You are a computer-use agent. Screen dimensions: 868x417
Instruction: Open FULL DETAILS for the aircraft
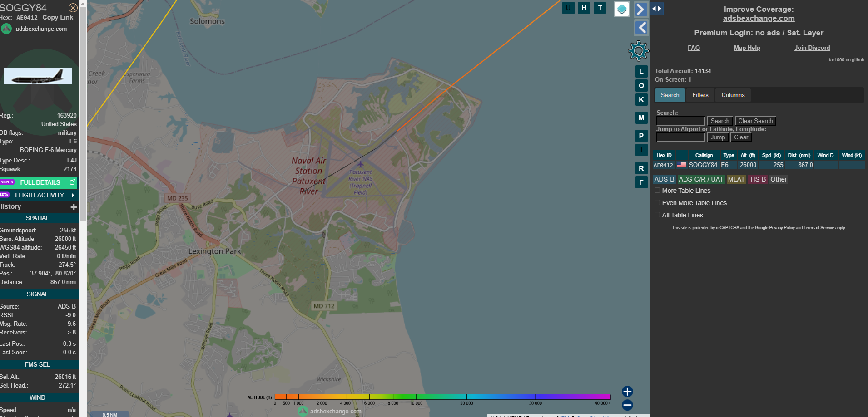point(39,182)
